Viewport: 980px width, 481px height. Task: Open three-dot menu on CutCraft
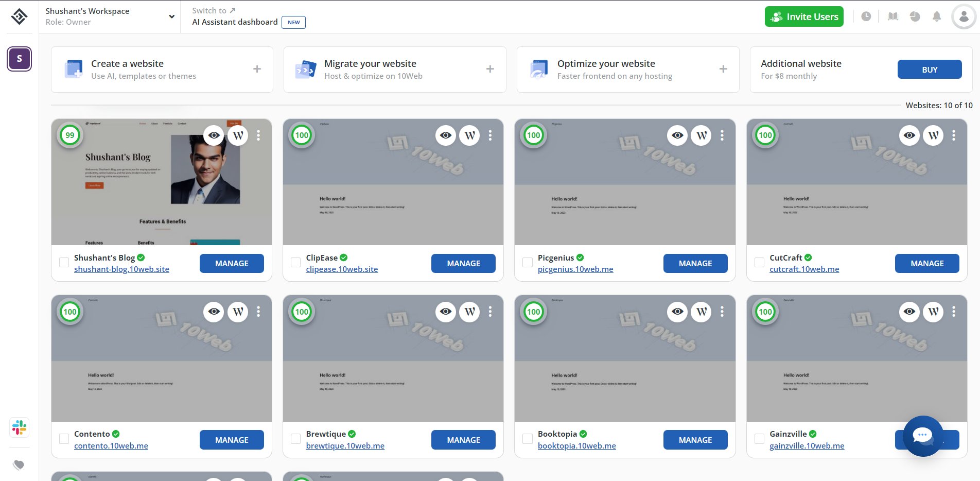click(954, 135)
